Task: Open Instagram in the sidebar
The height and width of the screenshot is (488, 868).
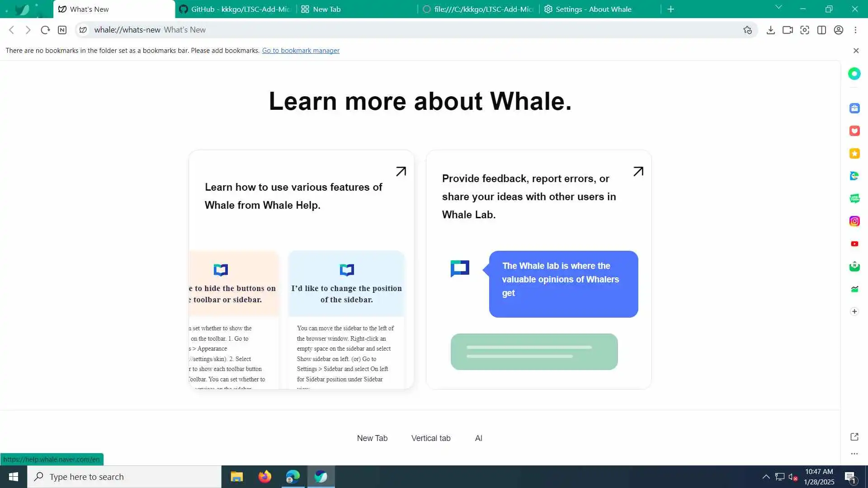Action: (854, 221)
